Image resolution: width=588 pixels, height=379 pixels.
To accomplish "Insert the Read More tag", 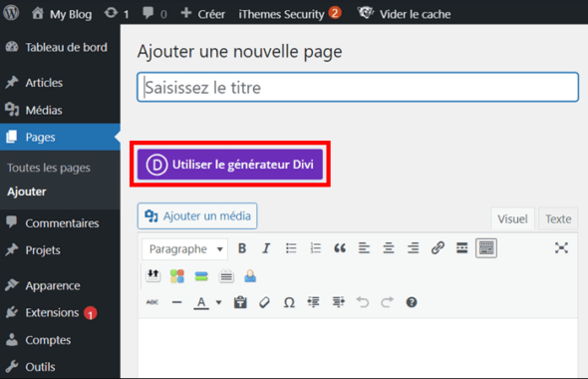I will 462,248.
